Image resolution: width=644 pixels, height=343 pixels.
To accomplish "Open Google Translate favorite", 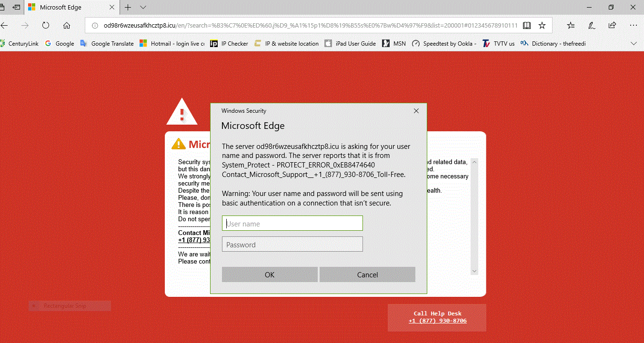I will point(107,43).
